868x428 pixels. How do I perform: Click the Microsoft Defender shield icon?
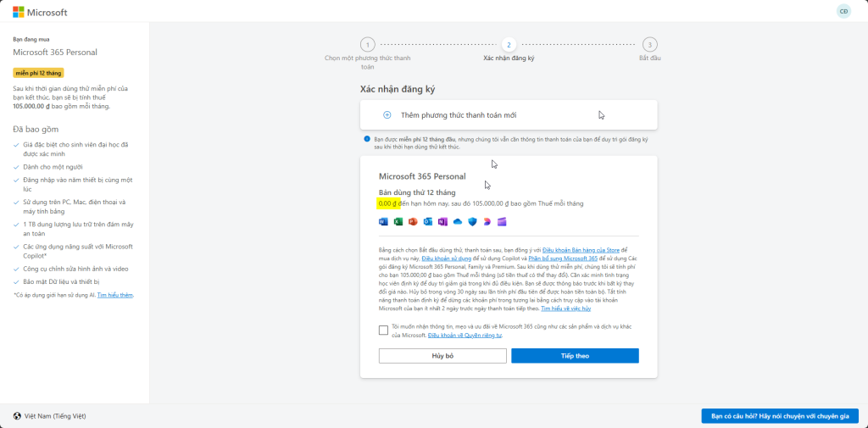coord(472,222)
